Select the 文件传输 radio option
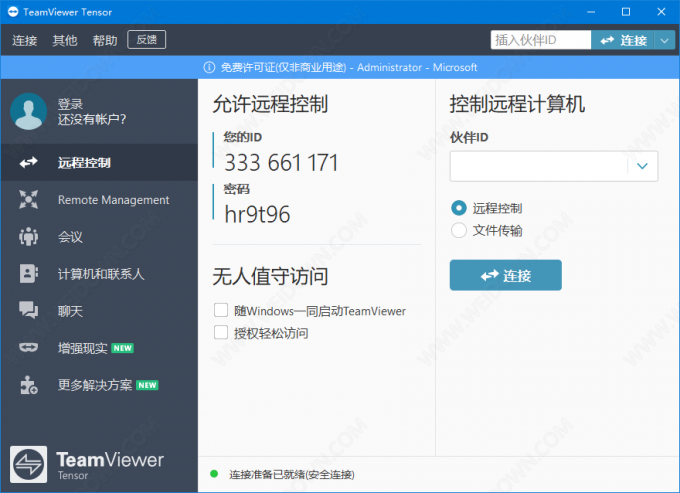Screen dimensions: 680x493 459,230
